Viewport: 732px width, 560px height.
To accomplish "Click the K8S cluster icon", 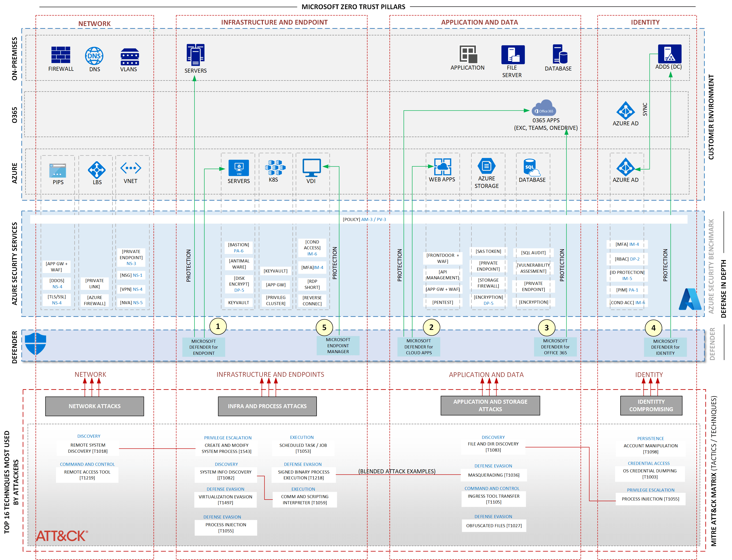I will click(x=275, y=167).
